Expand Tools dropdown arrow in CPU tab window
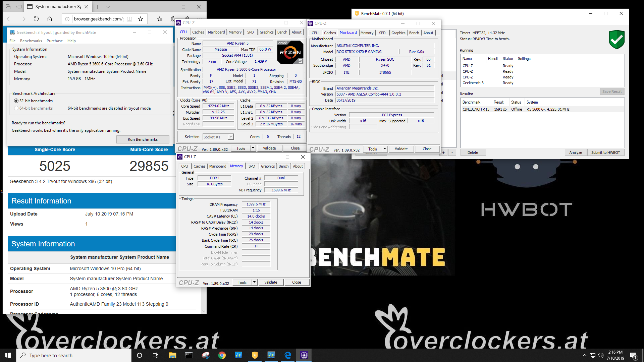The image size is (644, 362). (253, 148)
